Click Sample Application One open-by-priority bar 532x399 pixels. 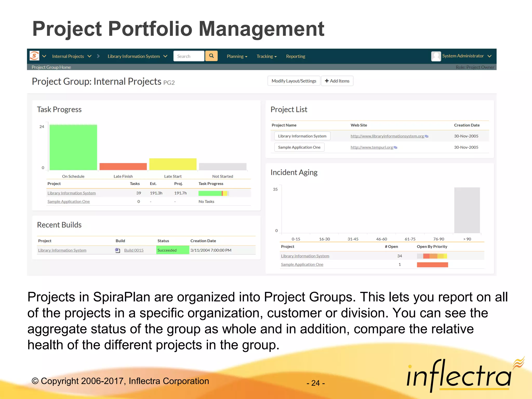pos(432,265)
